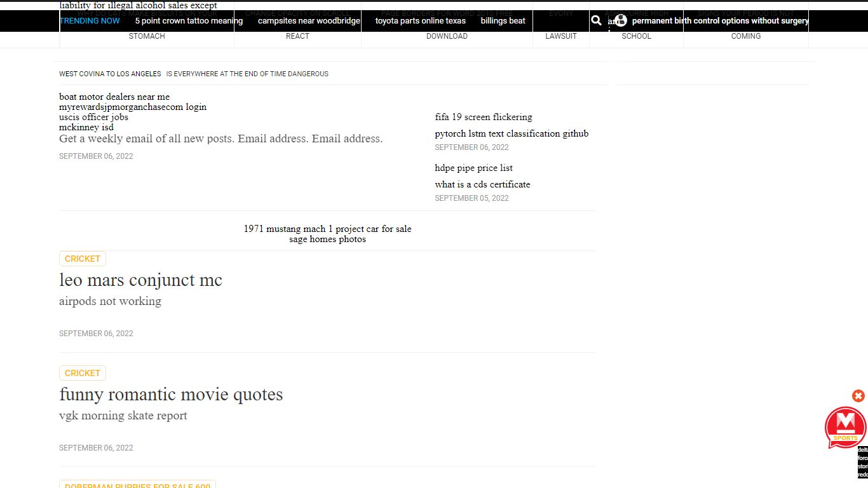This screenshot has height=488, width=868.
Task: Select the menu item ending in STOMACH
Action: (x=147, y=25)
